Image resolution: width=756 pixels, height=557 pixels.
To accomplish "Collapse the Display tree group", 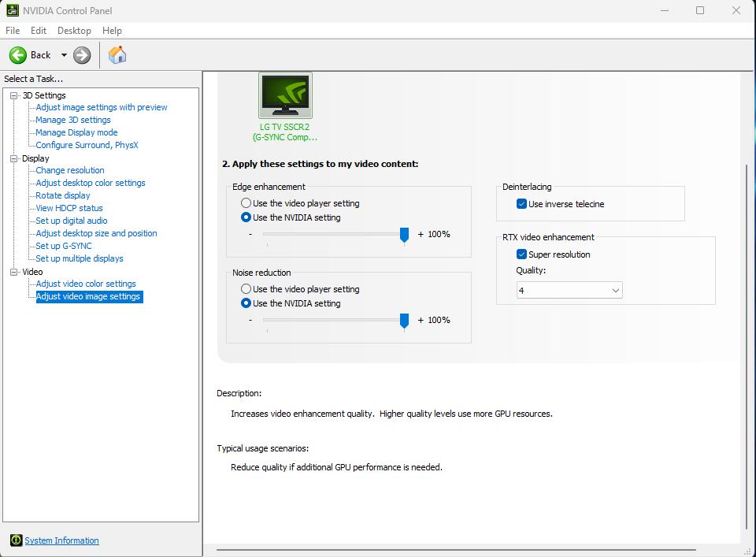I will coord(14,158).
